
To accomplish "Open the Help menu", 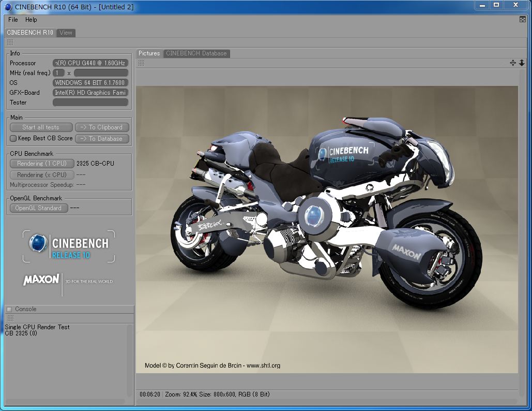I will (x=31, y=20).
